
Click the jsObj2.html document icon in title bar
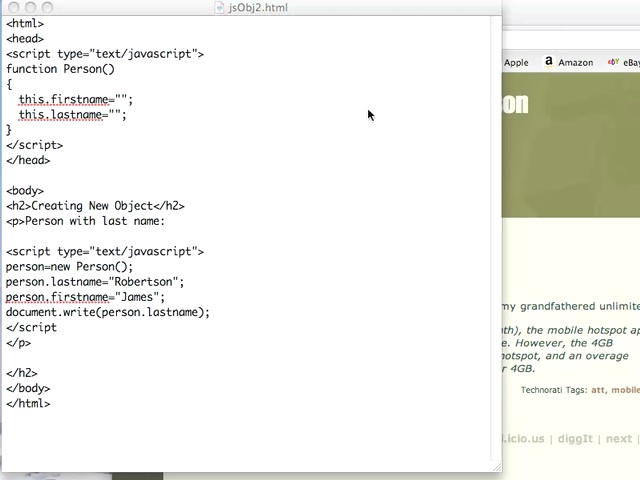220,7
